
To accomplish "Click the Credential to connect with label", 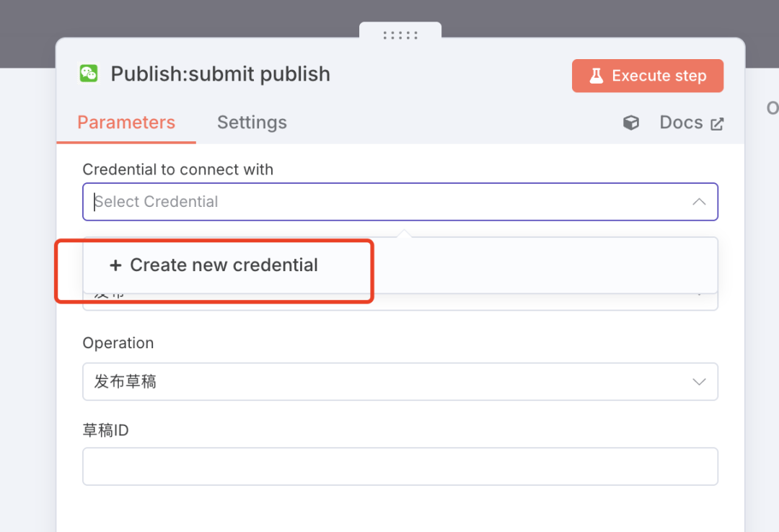I will click(177, 169).
